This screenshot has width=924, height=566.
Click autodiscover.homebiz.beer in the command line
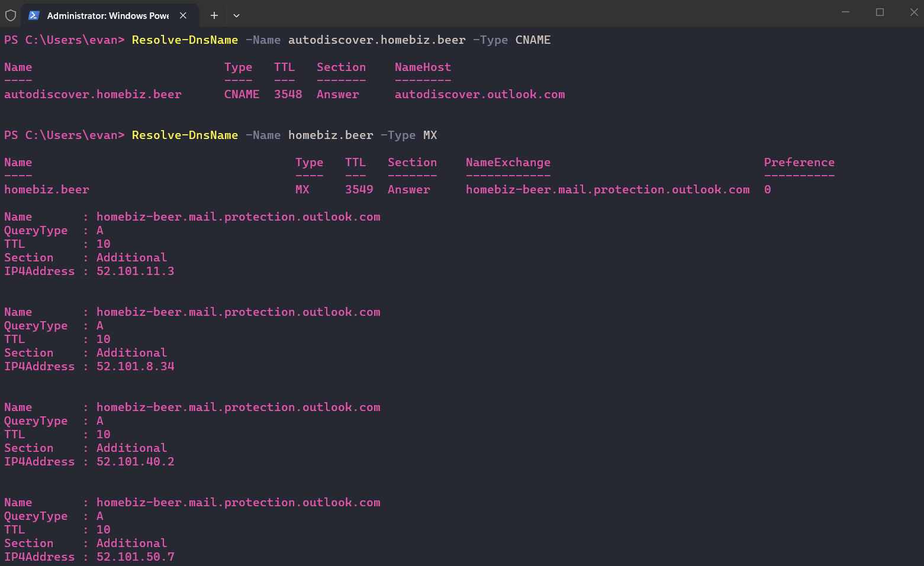377,40
